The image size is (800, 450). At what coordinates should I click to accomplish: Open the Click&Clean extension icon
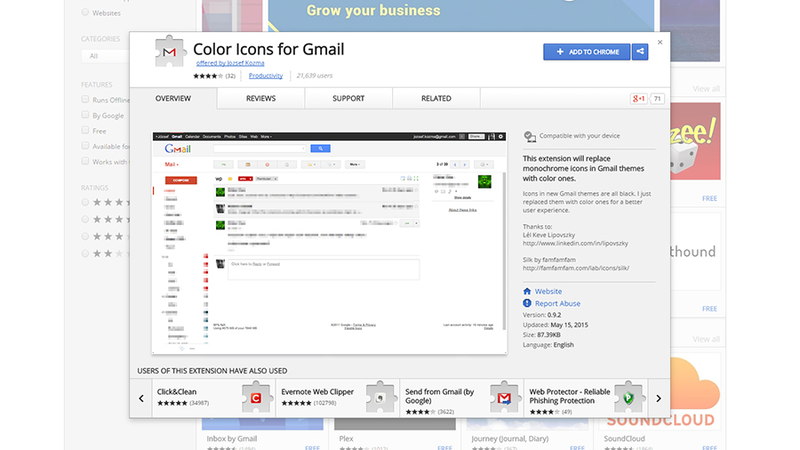[256, 397]
